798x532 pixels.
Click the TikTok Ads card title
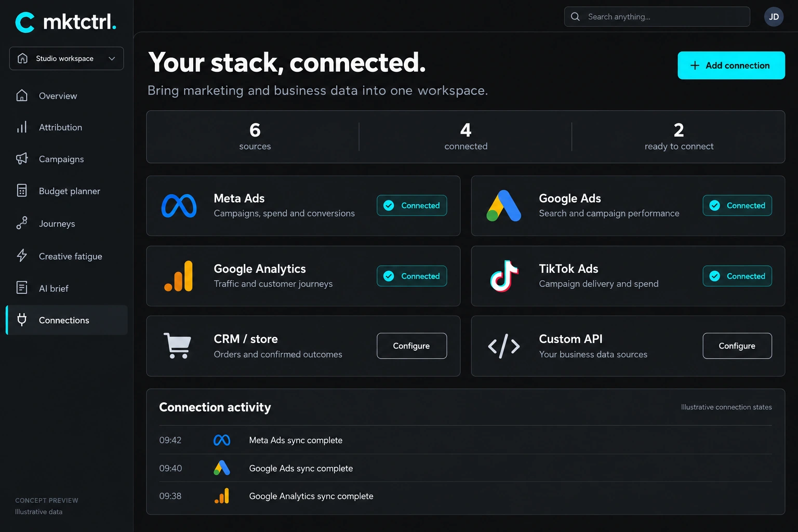568,269
